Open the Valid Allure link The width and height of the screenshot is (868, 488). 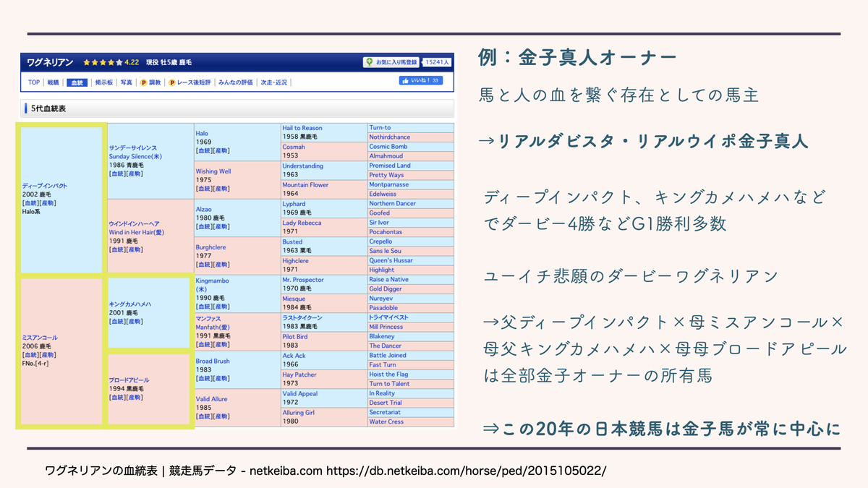click(x=211, y=398)
